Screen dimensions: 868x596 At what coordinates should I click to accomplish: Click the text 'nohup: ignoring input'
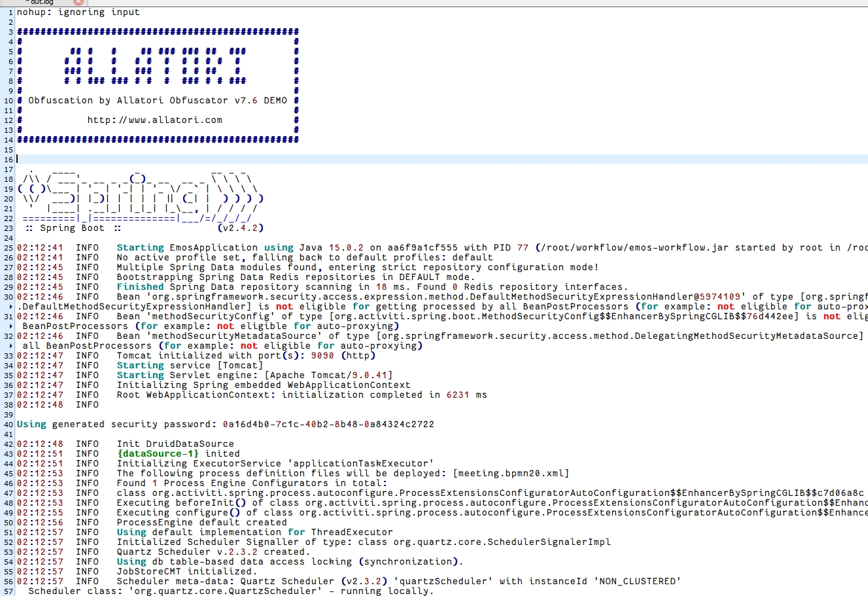coord(78,12)
